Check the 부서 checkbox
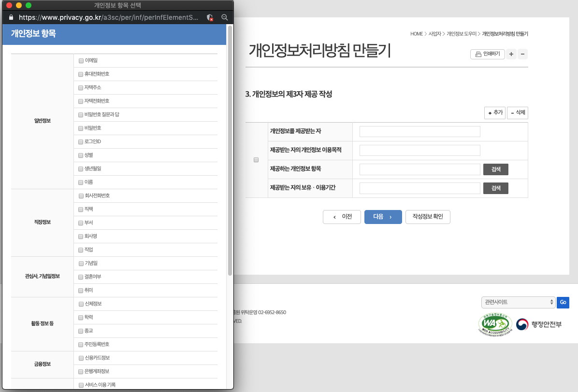The height and width of the screenshot is (392, 578). pos(81,223)
